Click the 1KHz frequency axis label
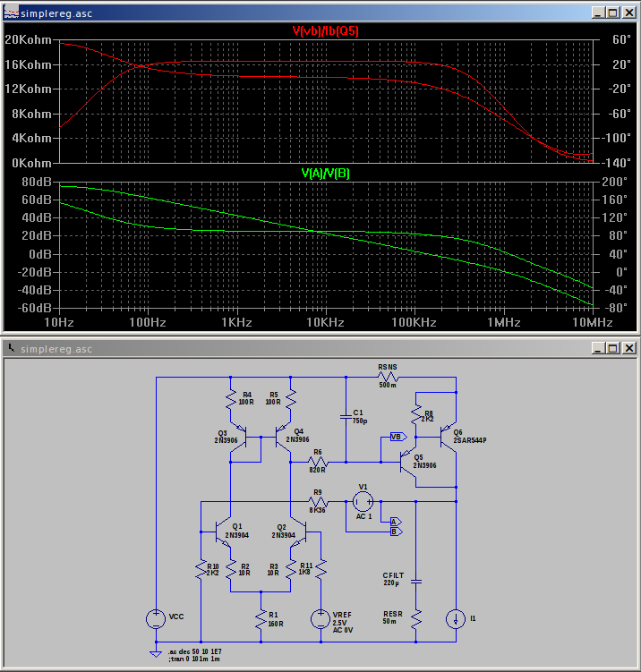 coord(236,322)
